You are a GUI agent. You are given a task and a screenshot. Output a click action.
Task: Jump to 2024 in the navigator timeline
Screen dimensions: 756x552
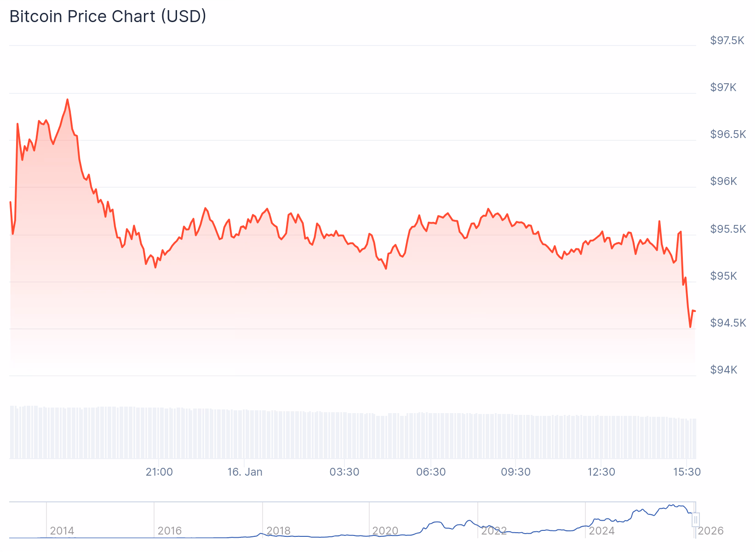tap(601, 531)
